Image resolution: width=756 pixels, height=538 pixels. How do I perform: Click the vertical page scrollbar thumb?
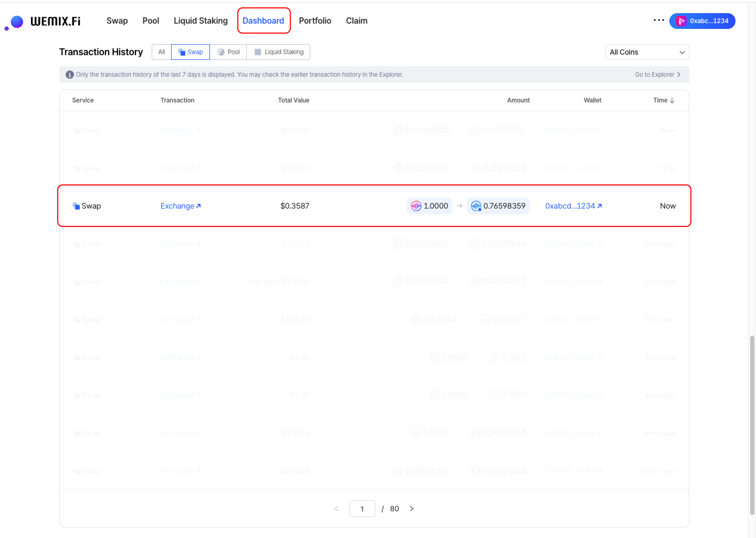(752, 425)
